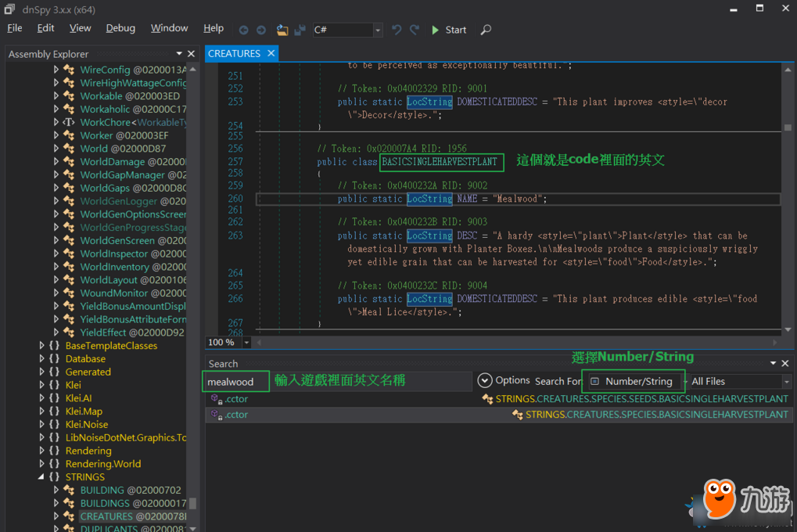Click the WorldLayout class icon

(x=69, y=280)
